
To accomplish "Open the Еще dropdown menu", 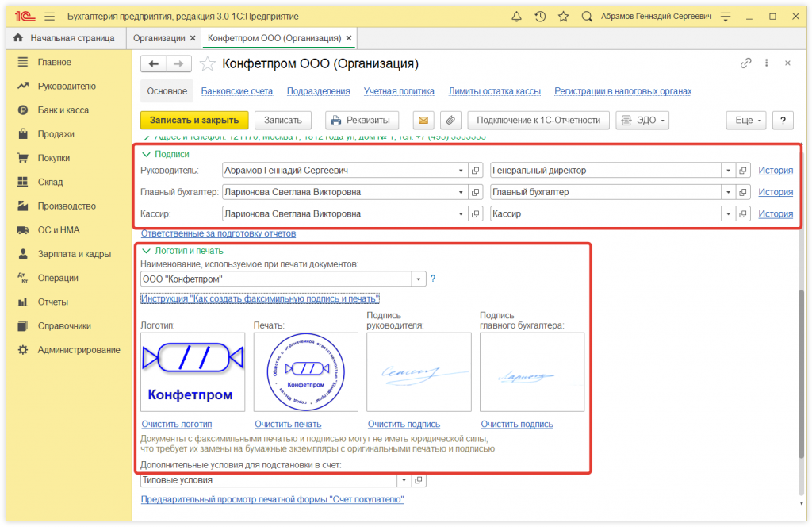I will (745, 120).
